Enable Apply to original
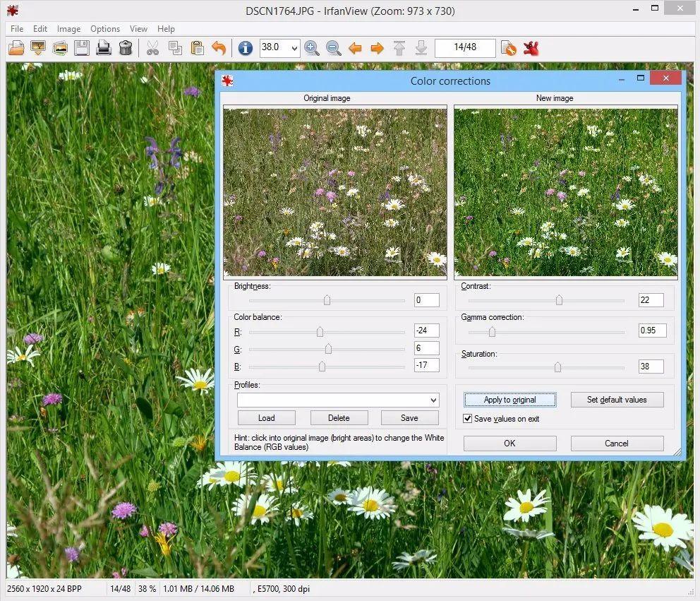 point(509,400)
